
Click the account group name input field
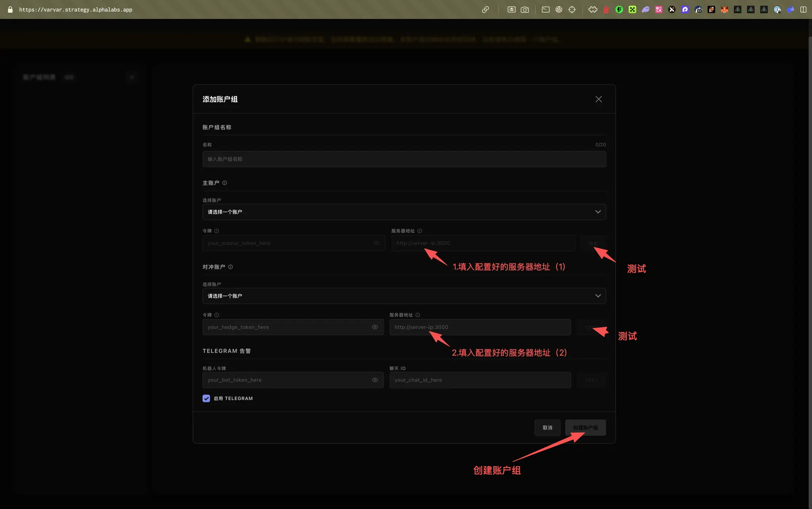pos(404,159)
